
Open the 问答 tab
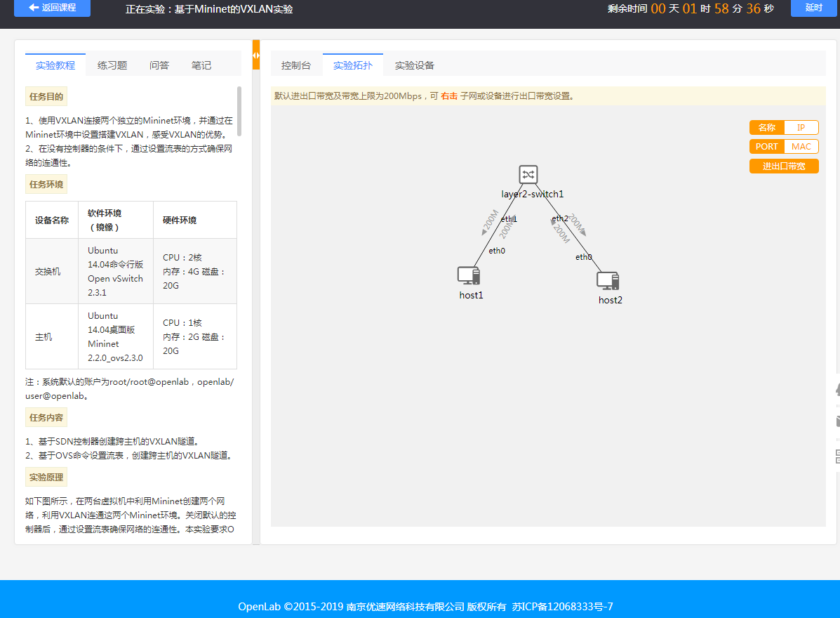[x=159, y=65]
